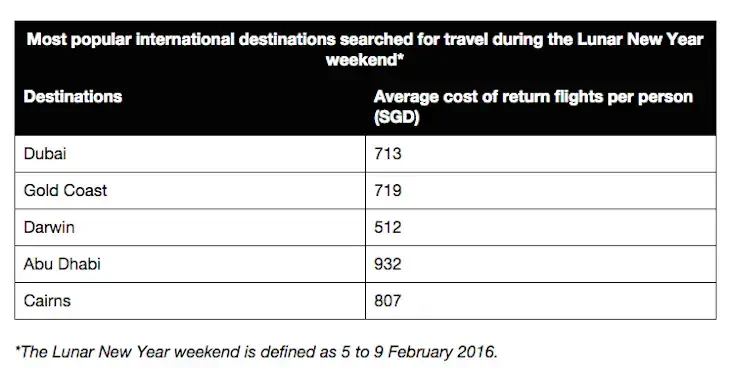Viewport: 732px width, 376px height.
Task: Click the word weekend* in the title
Action: 365,60
